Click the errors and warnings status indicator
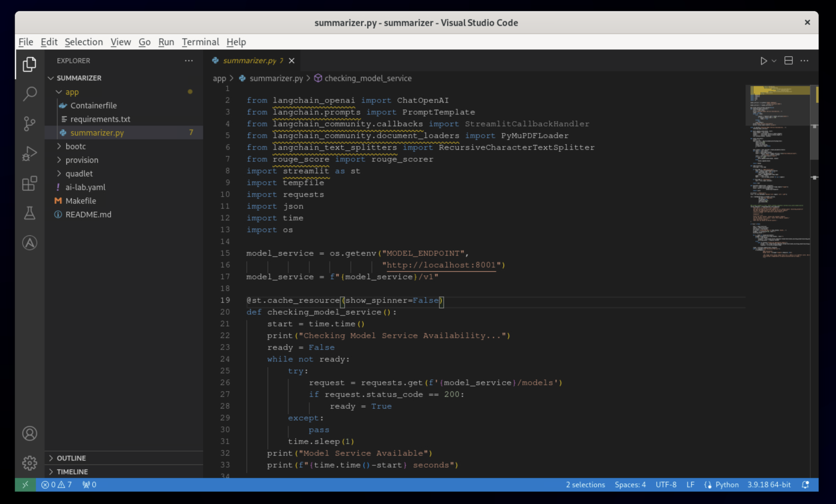This screenshot has width=836, height=504. (56, 485)
